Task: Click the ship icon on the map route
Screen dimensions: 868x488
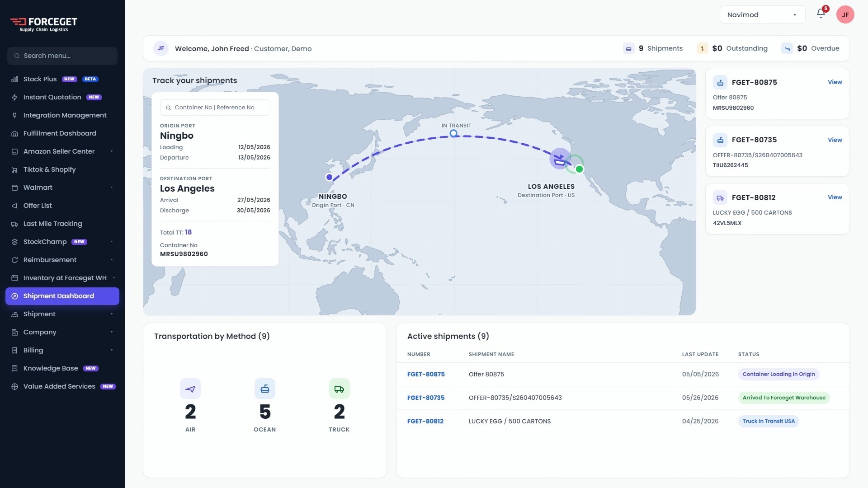Action: coord(560,159)
